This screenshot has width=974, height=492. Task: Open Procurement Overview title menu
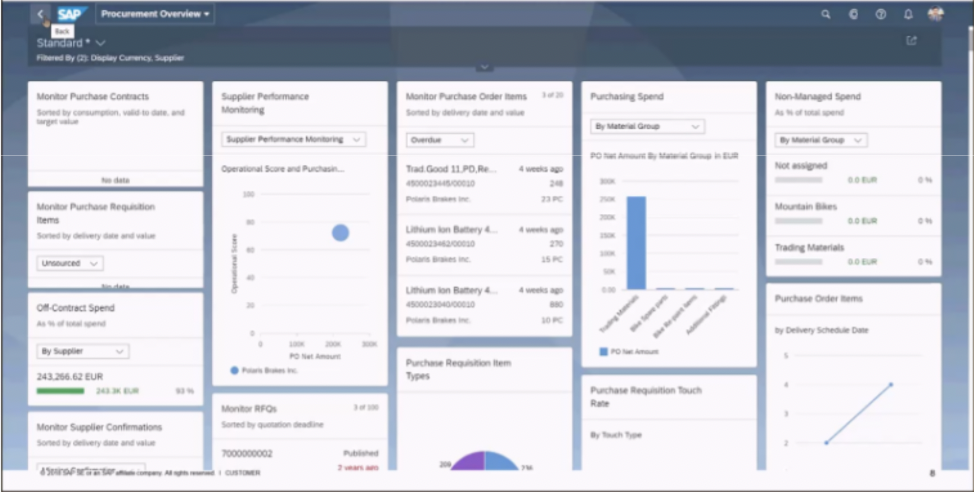(x=155, y=14)
